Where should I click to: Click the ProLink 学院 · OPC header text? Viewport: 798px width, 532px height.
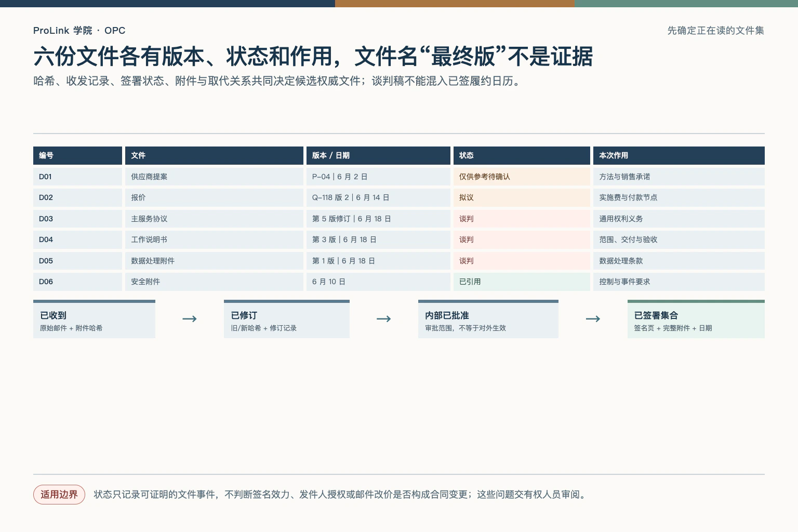[79, 31]
